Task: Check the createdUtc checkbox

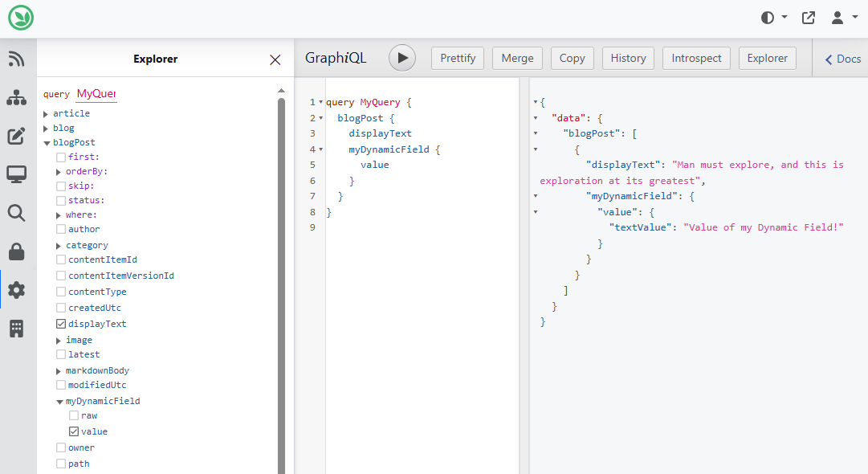Action: click(61, 308)
